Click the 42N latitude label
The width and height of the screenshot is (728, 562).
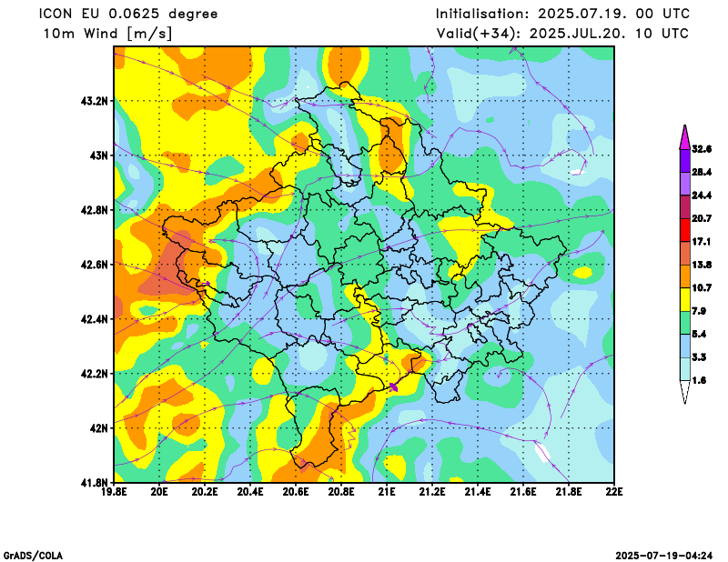(x=98, y=428)
